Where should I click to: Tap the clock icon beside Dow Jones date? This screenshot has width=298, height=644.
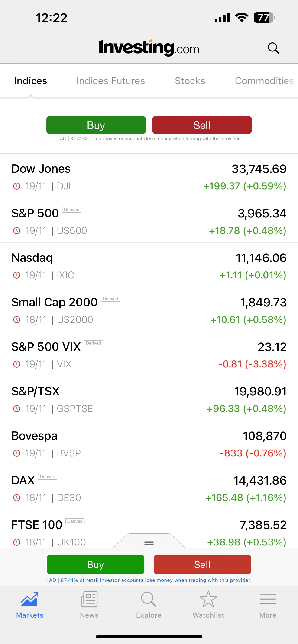pyautogui.click(x=16, y=186)
